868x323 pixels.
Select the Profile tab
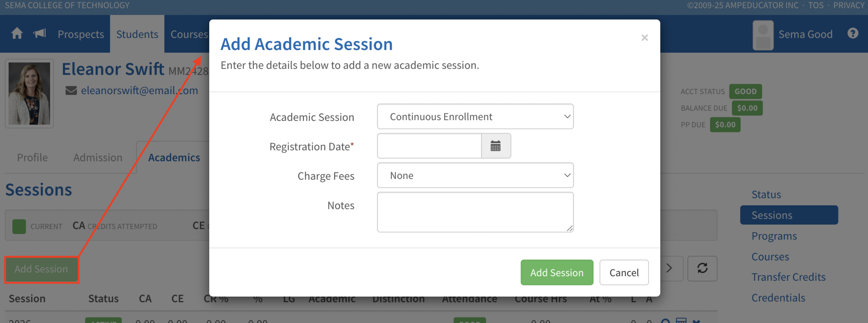[32, 158]
